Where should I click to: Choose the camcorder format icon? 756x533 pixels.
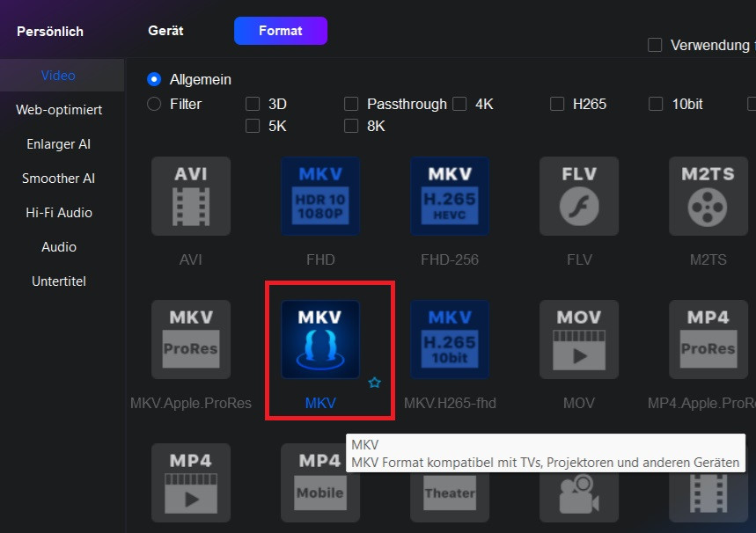(x=578, y=496)
